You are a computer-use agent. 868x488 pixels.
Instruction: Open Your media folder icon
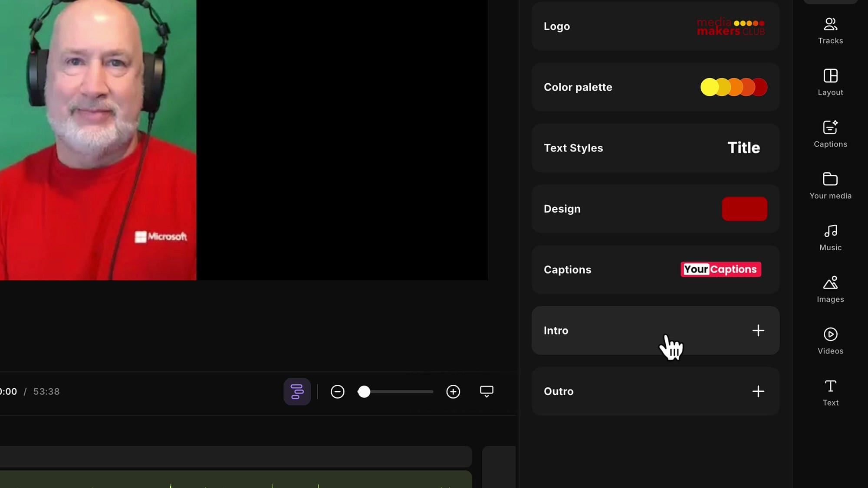pos(830,179)
